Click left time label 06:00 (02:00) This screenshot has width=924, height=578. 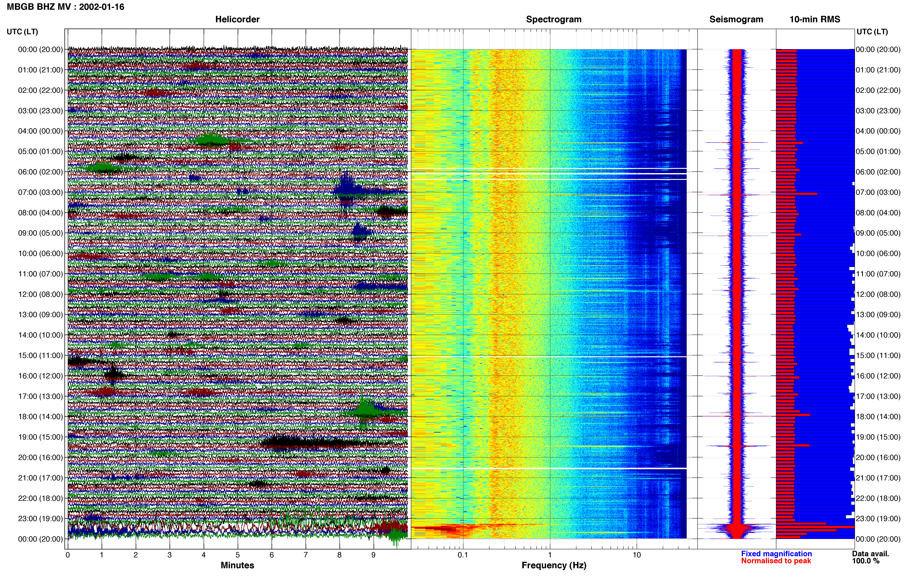[x=41, y=172]
